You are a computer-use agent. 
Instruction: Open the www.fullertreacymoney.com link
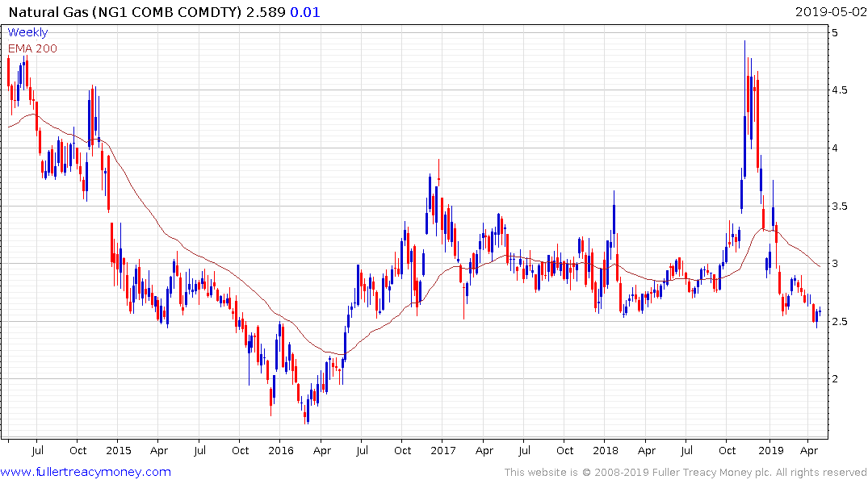click(86, 472)
